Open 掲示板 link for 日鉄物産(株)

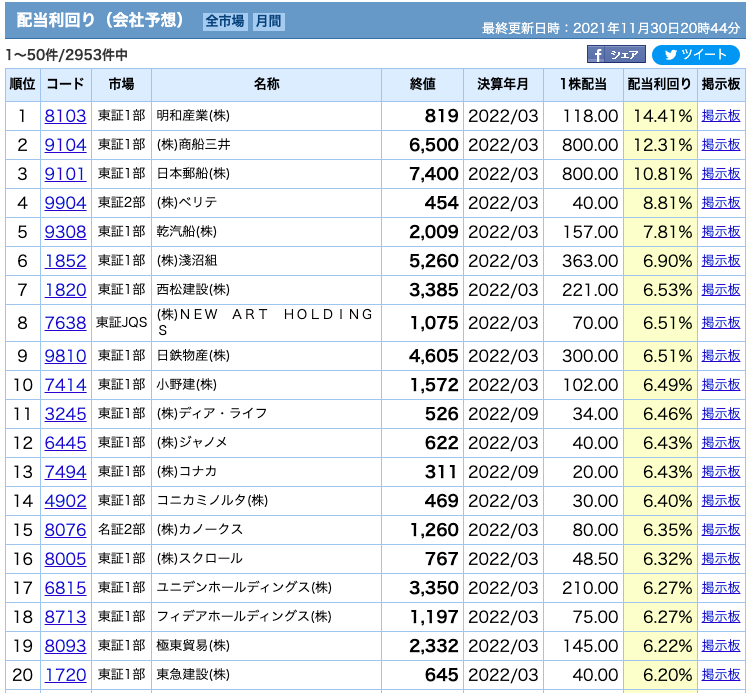(720, 355)
